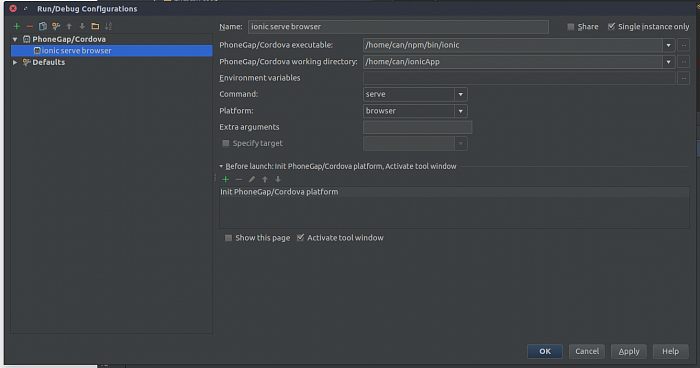Image resolution: width=700 pixels, height=368 pixels.
Task: Remove selected configuration with minus icon
Action: pyautogui.click(x=29, y=26)
